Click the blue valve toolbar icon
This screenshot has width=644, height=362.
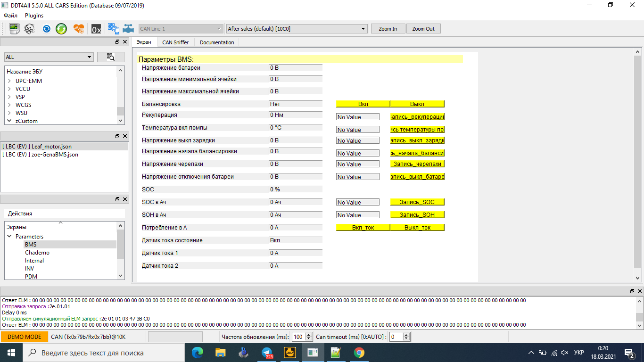(x=128, y=29)
